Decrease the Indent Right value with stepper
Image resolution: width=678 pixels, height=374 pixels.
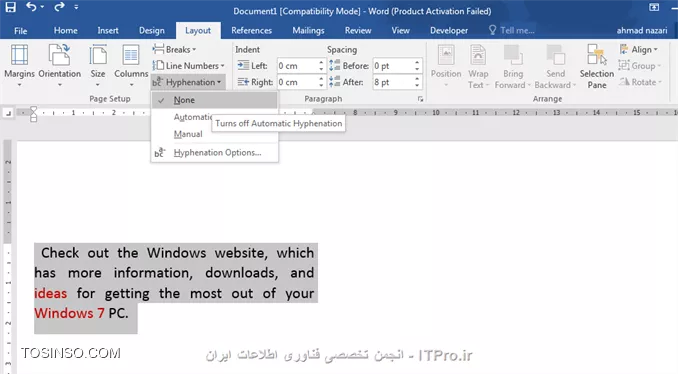coord(321,85)
